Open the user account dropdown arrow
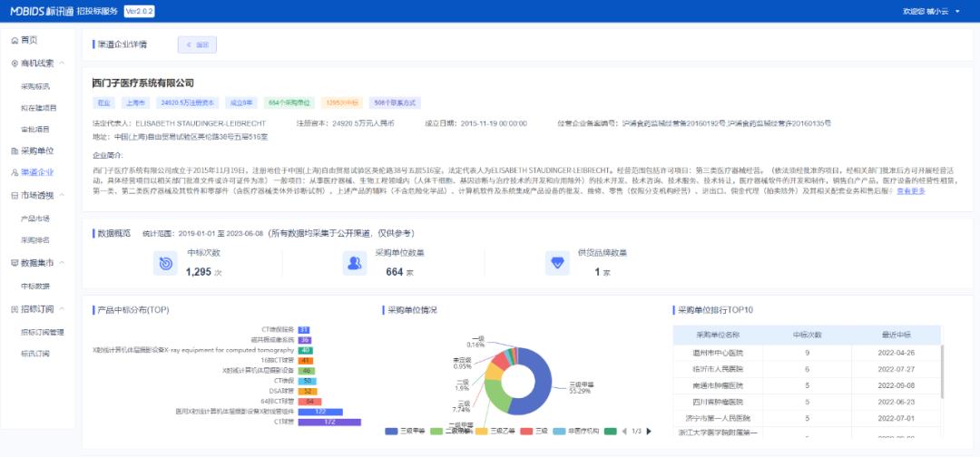 (x=957, y=11)
